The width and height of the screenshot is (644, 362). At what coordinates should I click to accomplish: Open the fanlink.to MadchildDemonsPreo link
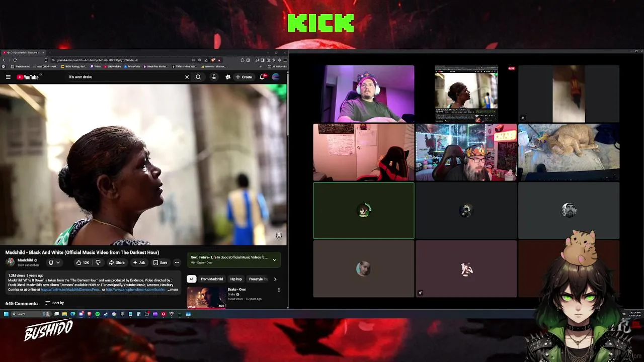(70, 290)
